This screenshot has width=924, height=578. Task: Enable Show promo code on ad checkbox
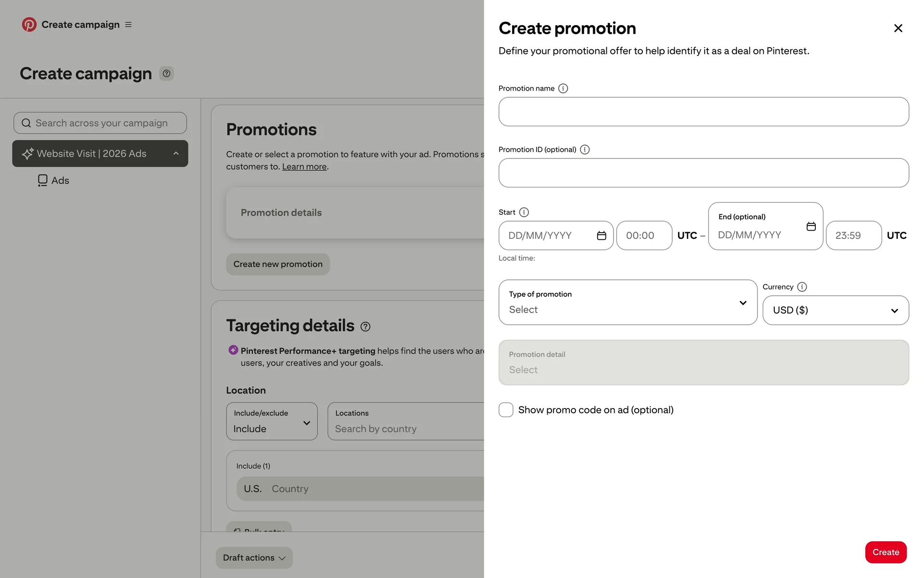click(506, 410)
